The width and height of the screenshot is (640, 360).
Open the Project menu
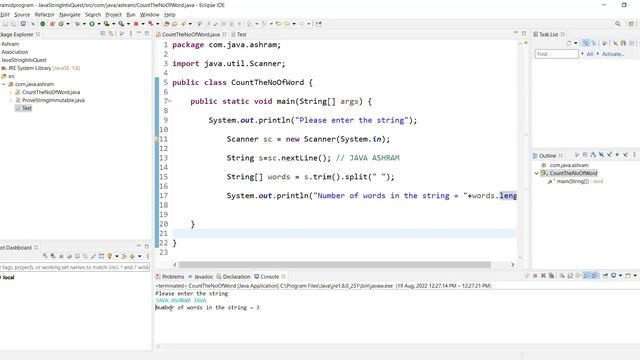[113, 14]
